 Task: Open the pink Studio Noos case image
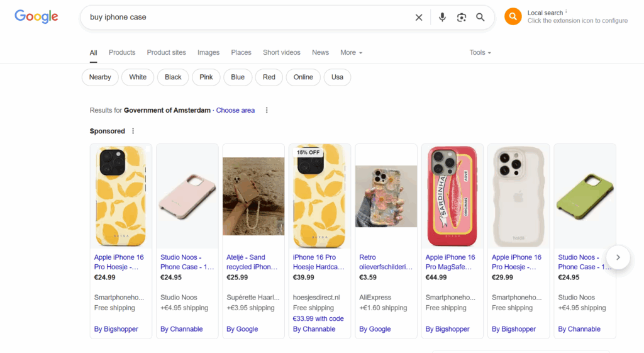tap(187, 196)
